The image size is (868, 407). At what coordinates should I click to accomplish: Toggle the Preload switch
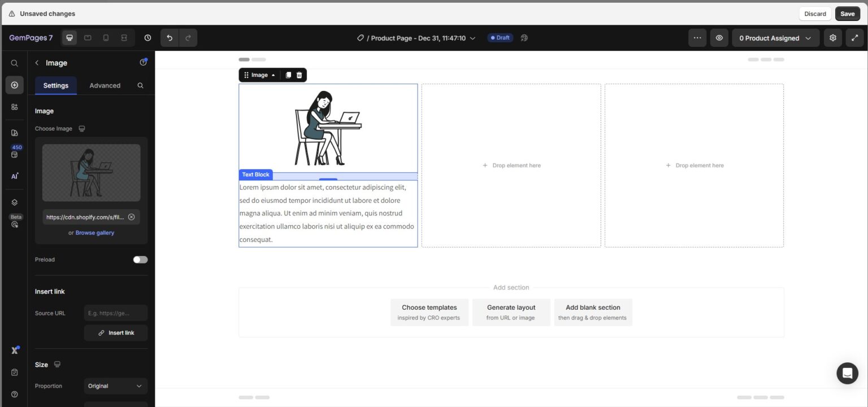point(140,259)
